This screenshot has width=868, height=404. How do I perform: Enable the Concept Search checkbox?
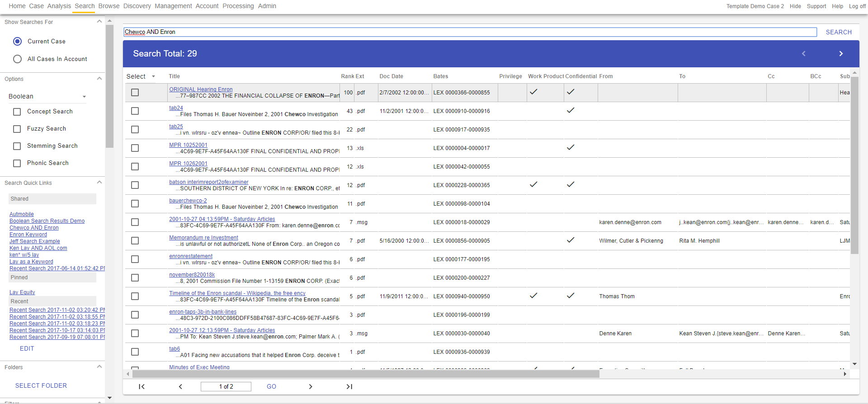pyautogui.click(x=17, y=112)
